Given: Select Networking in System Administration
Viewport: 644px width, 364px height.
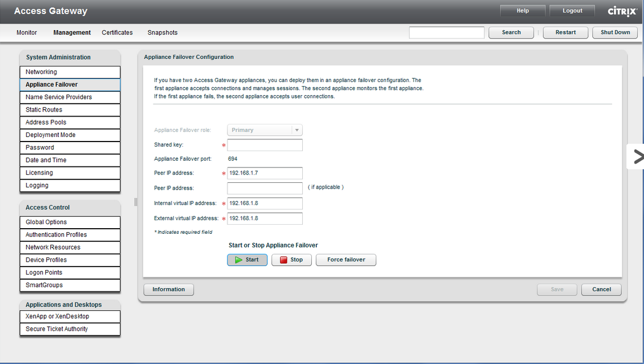Looking at the screenshot, I should [x=70, y=72].
